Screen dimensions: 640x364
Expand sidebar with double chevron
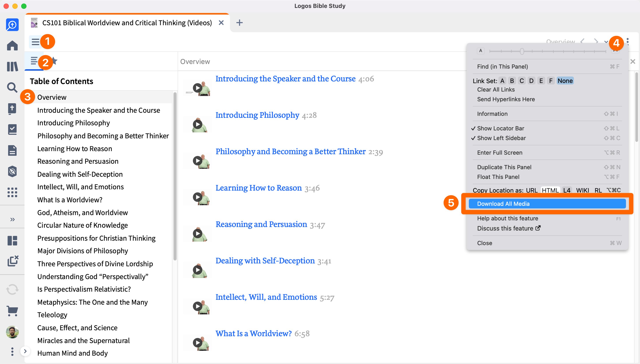[x=12, y=220]
